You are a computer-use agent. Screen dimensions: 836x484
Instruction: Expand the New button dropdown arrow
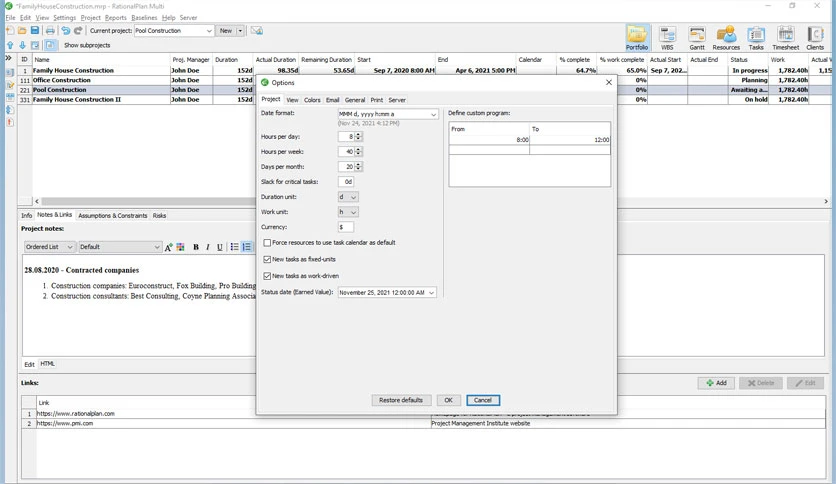pos(240,31)
